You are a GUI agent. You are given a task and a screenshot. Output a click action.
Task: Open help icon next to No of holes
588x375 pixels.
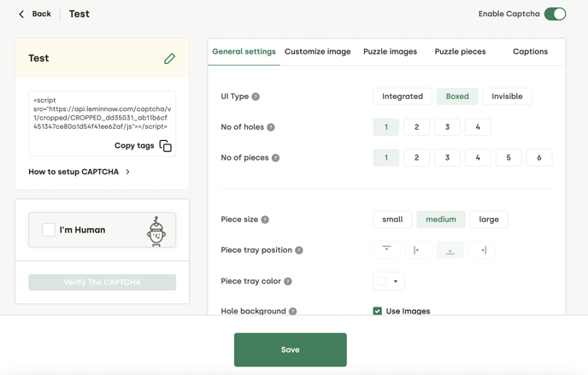tap(271, 127)
